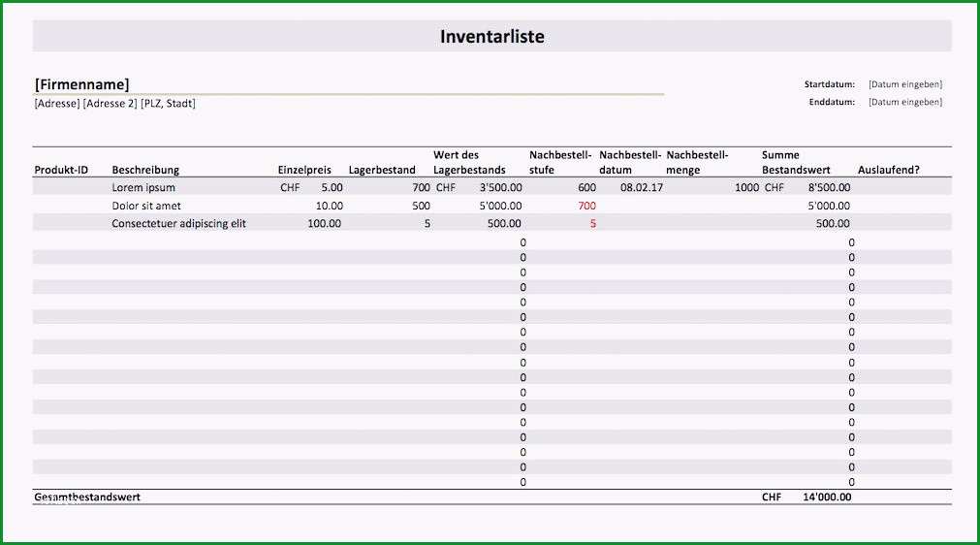This screenshot has height=545, width=980.
Task: Select the Dolor sit amet cell
Action: click(x=146, y=206)
